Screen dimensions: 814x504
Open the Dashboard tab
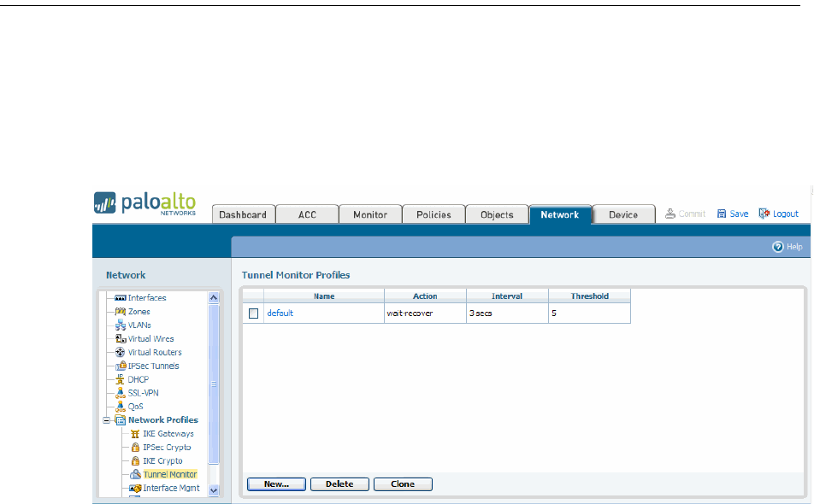tap(243, 214)
